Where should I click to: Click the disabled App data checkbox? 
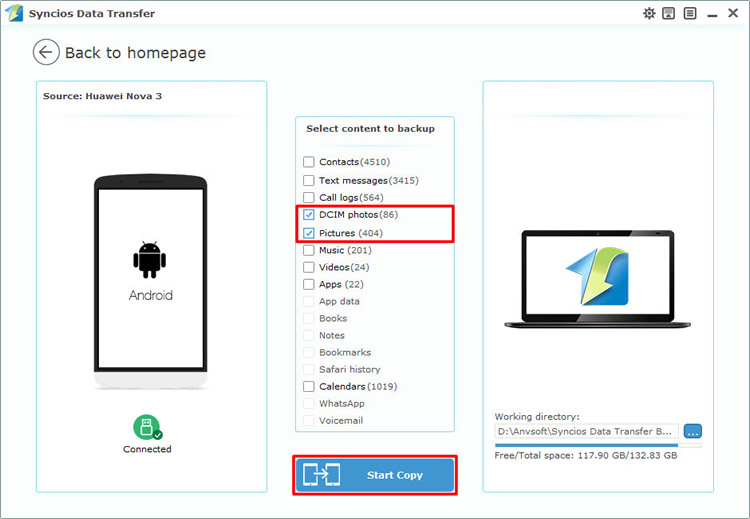point(309,301)
